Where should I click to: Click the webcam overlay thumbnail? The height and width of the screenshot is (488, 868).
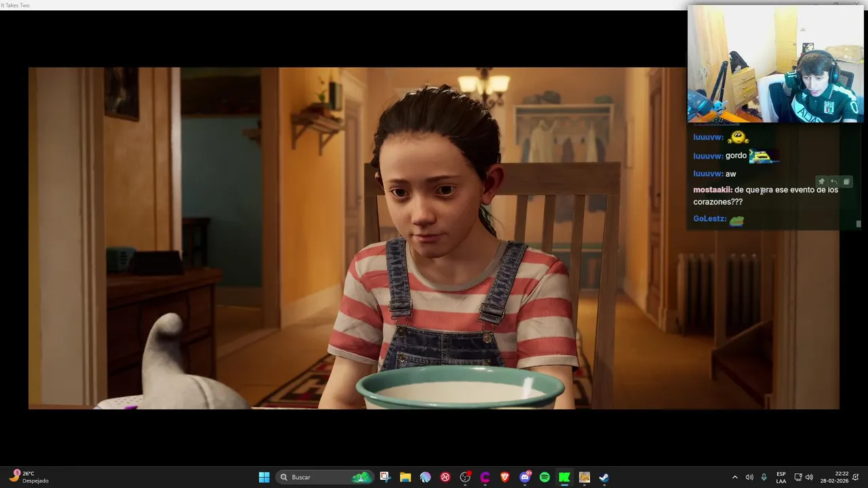pos(776,64)
